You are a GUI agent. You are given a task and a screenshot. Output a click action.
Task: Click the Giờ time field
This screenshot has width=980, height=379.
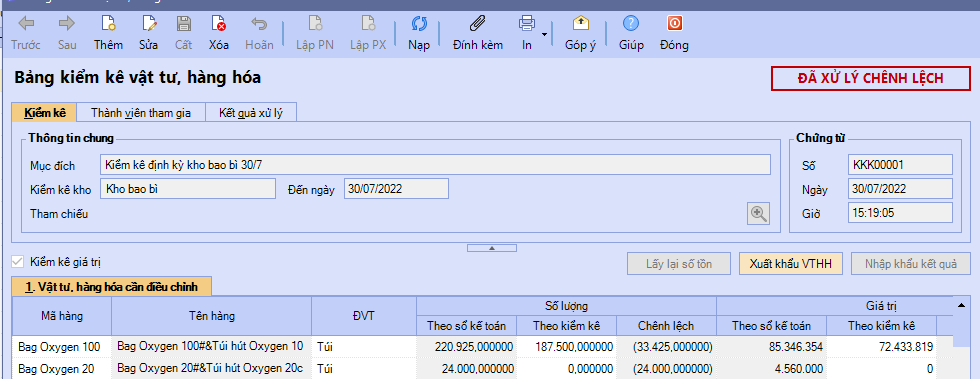900,213
